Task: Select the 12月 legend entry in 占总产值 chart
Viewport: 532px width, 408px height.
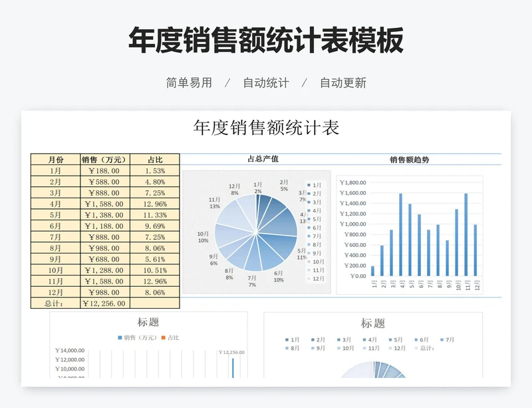Action: [316, 279]
